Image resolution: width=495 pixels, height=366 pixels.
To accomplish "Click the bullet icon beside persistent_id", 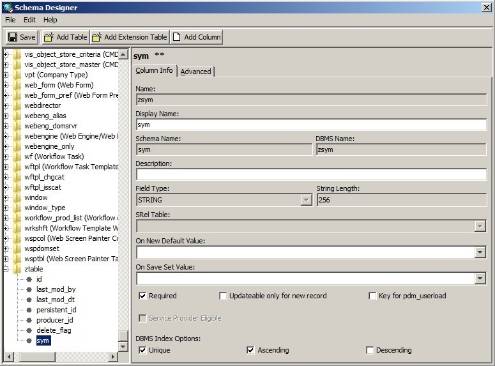I will [29, 310].
